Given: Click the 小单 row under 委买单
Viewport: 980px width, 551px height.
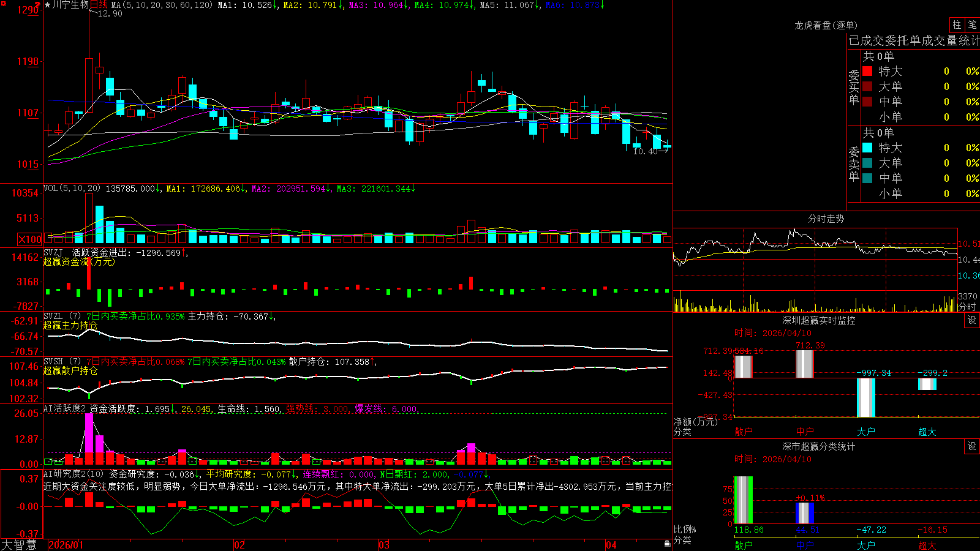Looking at the screenshot, I should coord(921,117).
